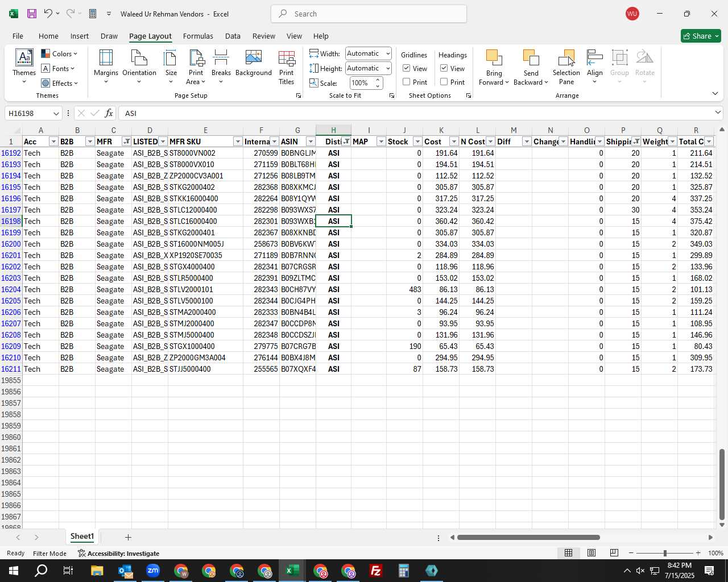Screen dimensions: 728x582
Task: Open the theme Effects menu
Action: (59, 84)
